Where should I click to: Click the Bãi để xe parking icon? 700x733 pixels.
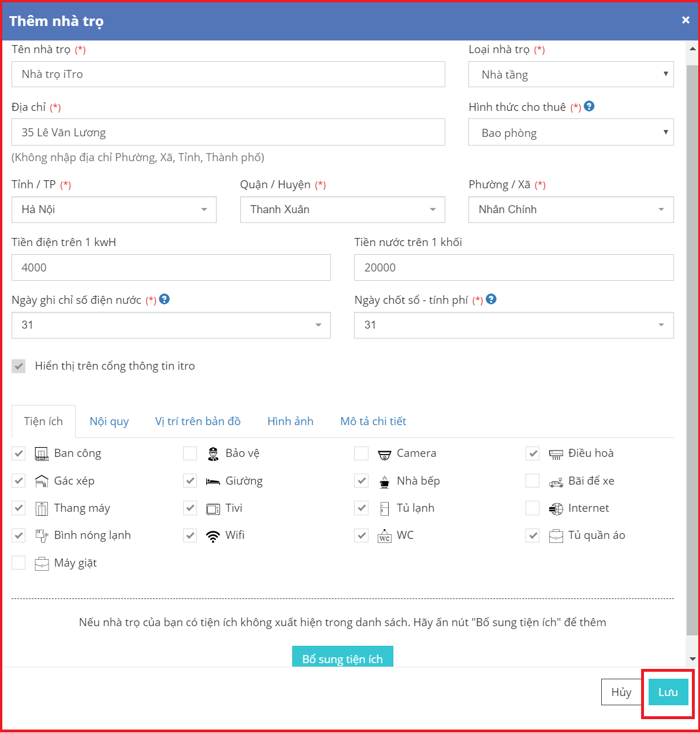(x=556, y=482)
